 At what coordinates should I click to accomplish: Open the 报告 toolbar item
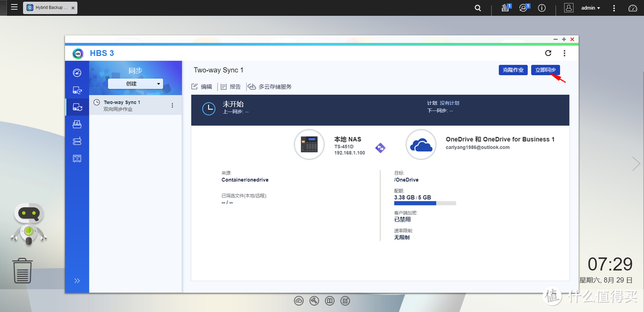click(230, 86)
